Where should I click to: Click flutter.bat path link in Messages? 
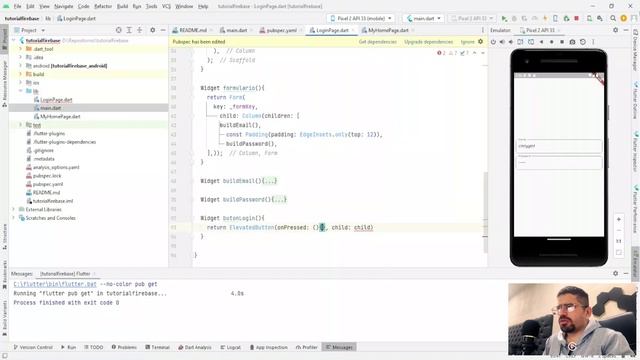pyautogui.click(x=55, y=284)
